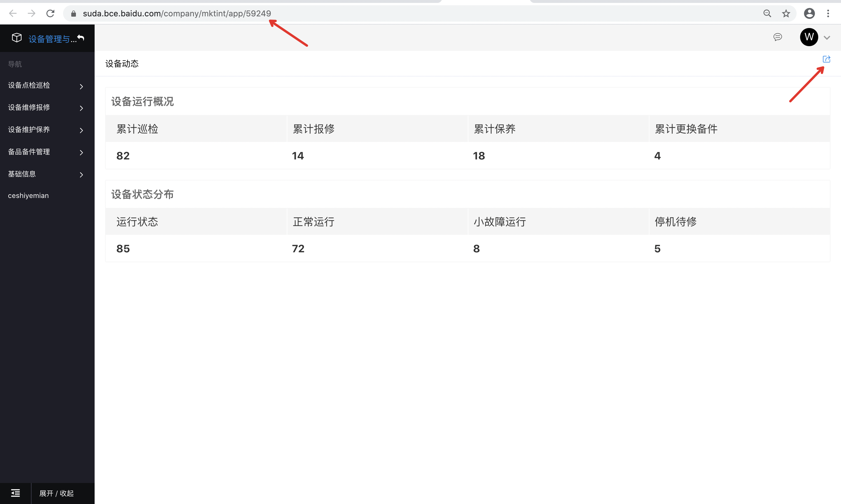Open the 设备管理与... app title link
The image size is (841, 504).
click(x=53, y=39)
